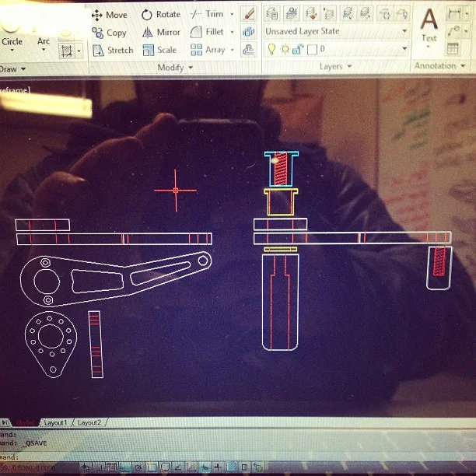Select the Move tool
Image resolution: width=476 pixels, height=476 pixels.
(110, 15)
